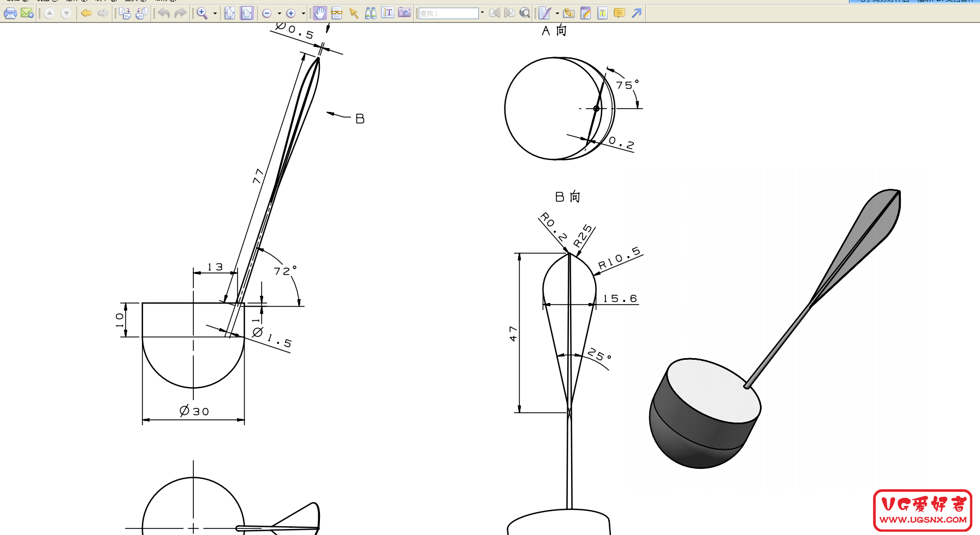Select the pencil Note tool
980x535 pixels.
(586, 13)
